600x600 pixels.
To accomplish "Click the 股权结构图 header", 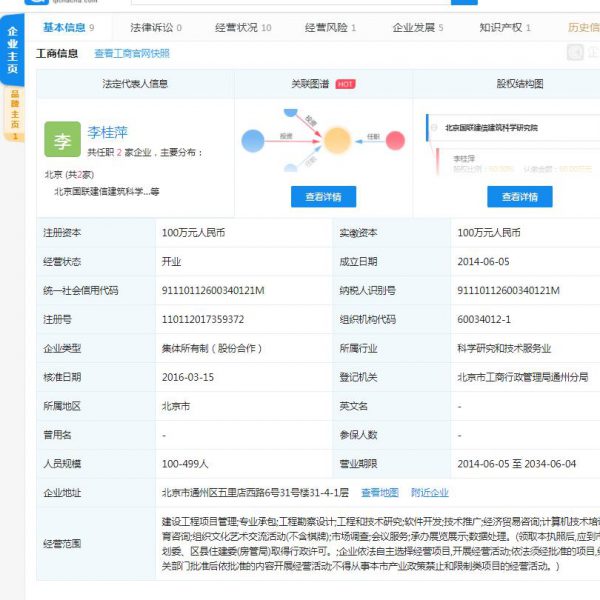I will [x=520, y=84].
